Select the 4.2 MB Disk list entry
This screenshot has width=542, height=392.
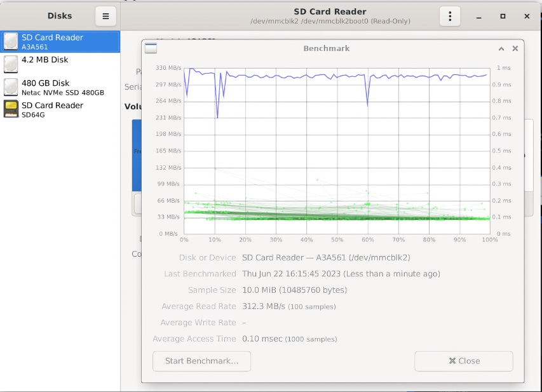point(60,64)
